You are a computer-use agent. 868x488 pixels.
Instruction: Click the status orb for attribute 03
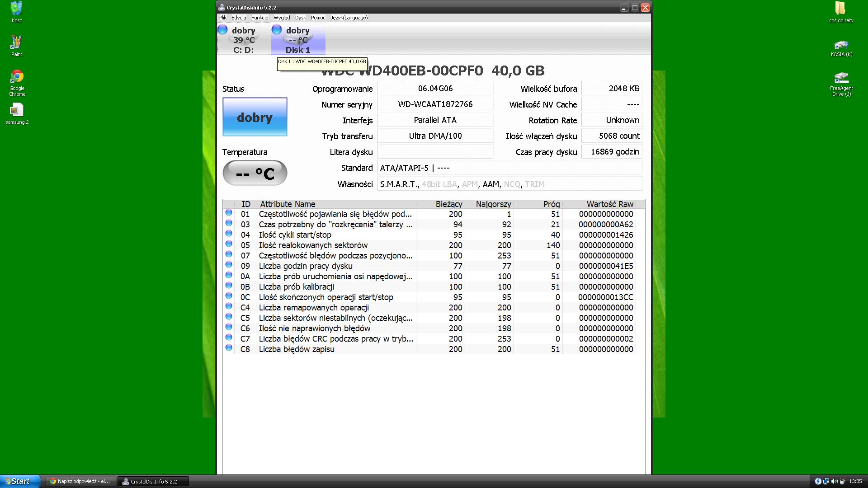click(x=229, y=223)
